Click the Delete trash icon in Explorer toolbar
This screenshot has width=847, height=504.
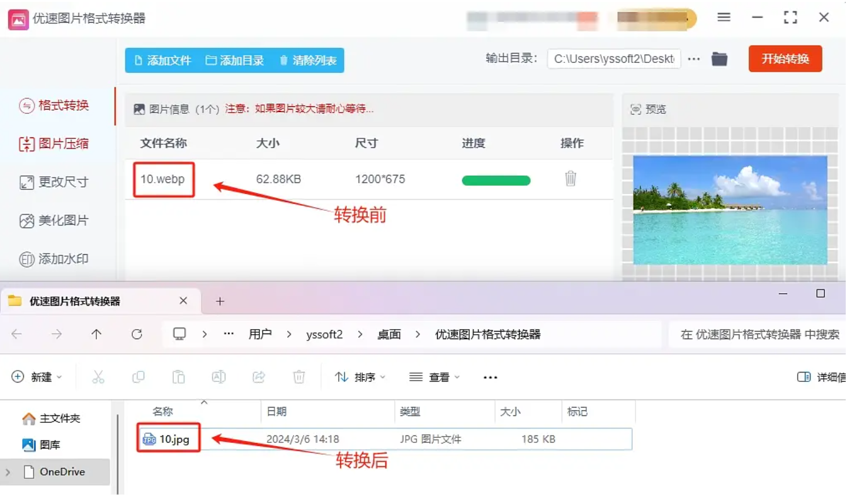(x=299, y=377)
